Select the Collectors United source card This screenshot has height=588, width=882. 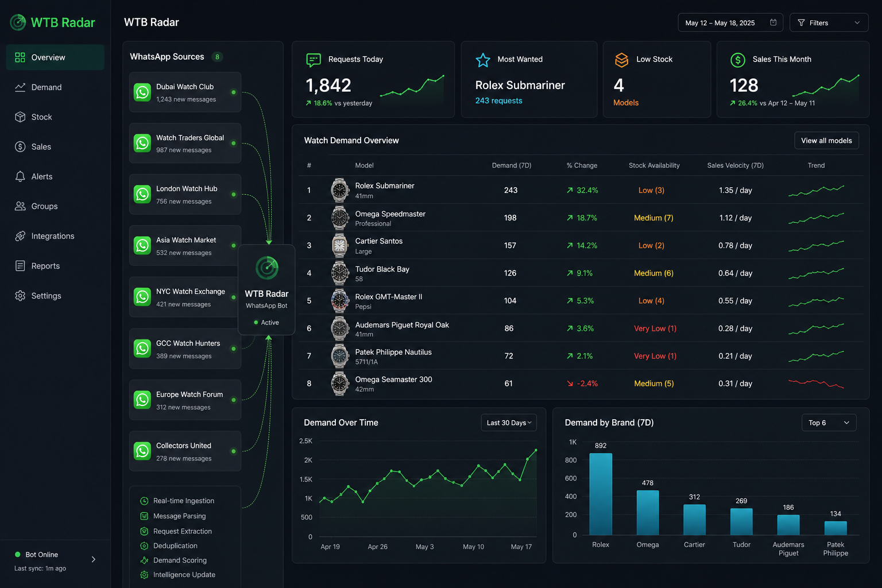185,451
